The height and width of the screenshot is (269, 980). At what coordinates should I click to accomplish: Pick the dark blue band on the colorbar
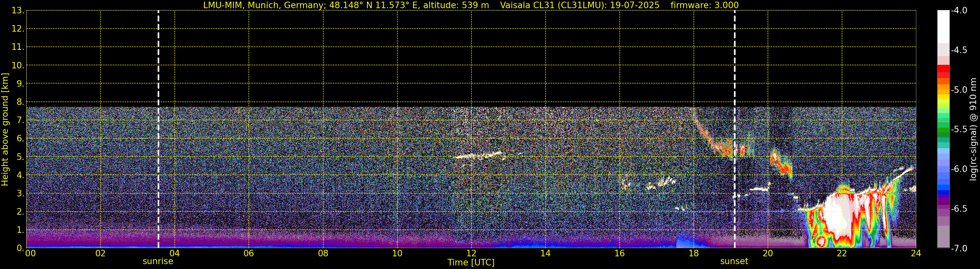coord(943,192)
